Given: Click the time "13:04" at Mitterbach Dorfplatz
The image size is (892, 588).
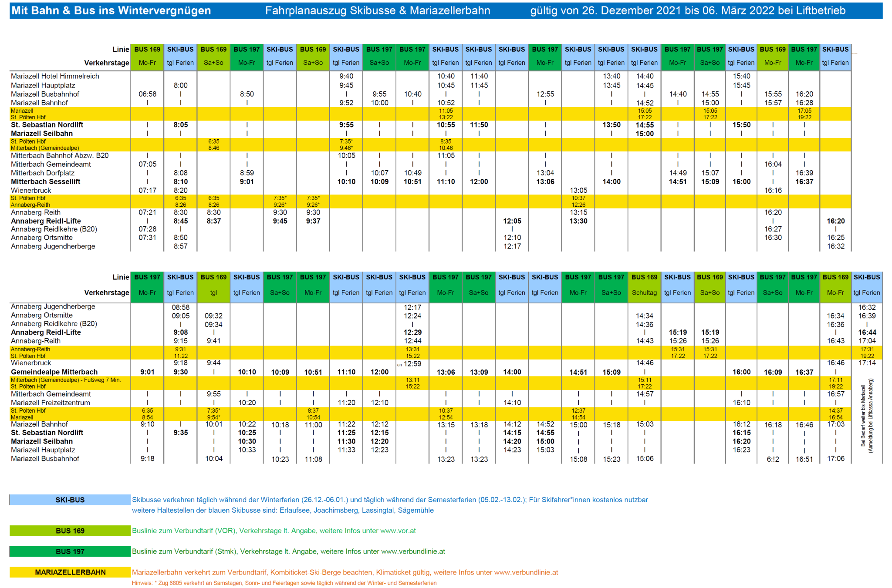Looking at the screenshot, I should coord(545,173).
